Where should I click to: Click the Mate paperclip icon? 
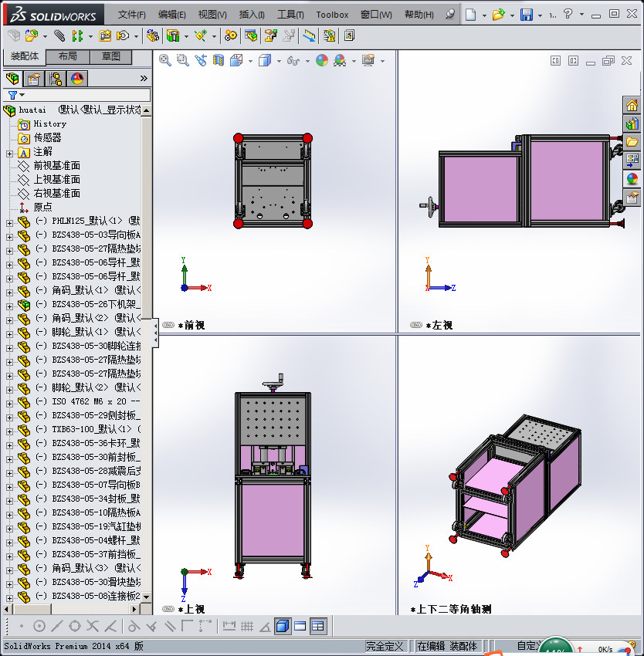(59, 36)
